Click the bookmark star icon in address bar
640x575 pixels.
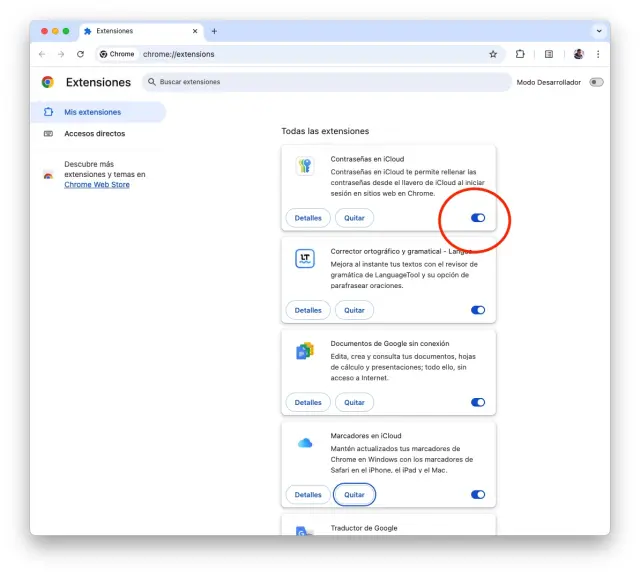493,54
